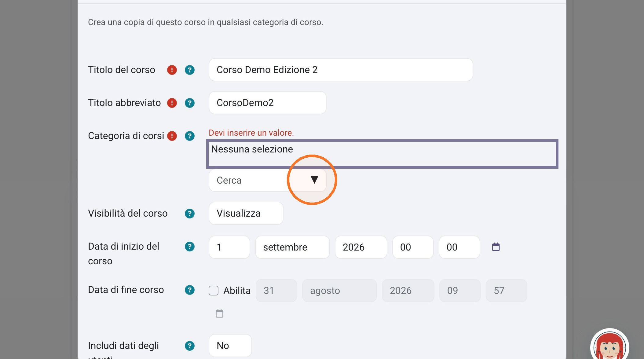Click the disabled end day field showing 31
This screenshot has height=359, width=644.
(x=276, y=291)
